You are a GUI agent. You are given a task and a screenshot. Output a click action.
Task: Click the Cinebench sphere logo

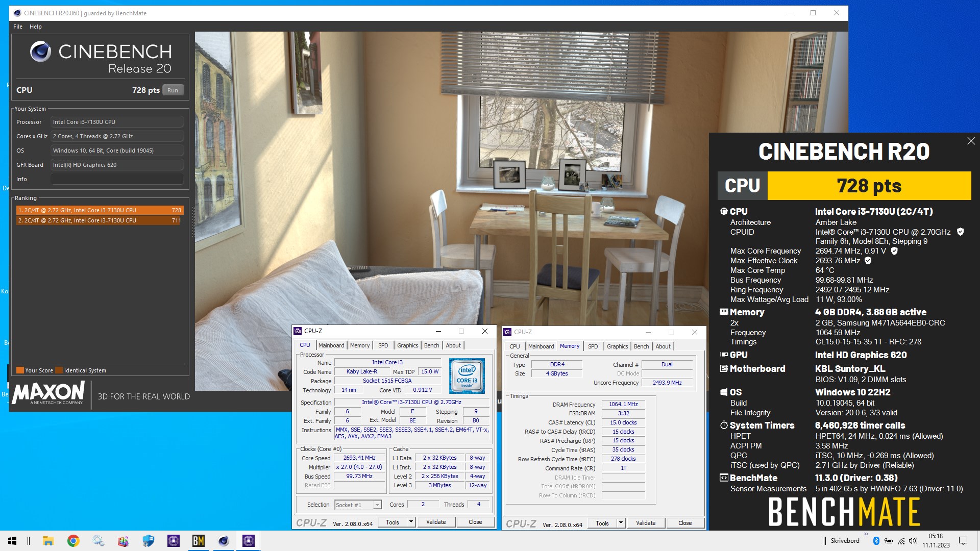[x=40, y=52]
